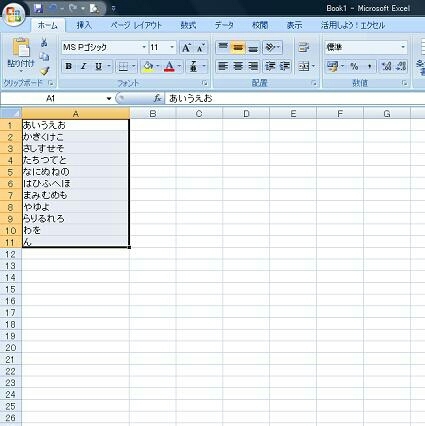This screenshot has height=426, width=425.
Task: Open the font color red A swatch
Action: click(x=169, y=66)
